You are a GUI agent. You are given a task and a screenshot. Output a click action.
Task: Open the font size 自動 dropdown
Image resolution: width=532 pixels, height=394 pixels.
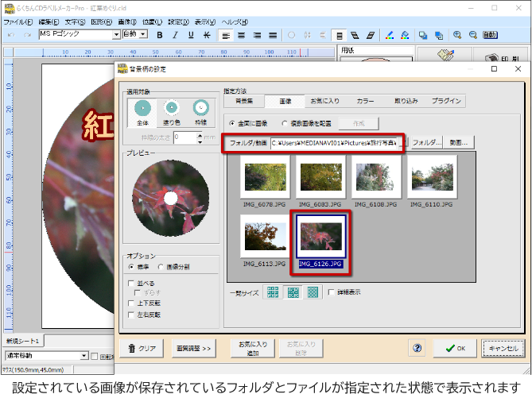[x=143, y=35]
